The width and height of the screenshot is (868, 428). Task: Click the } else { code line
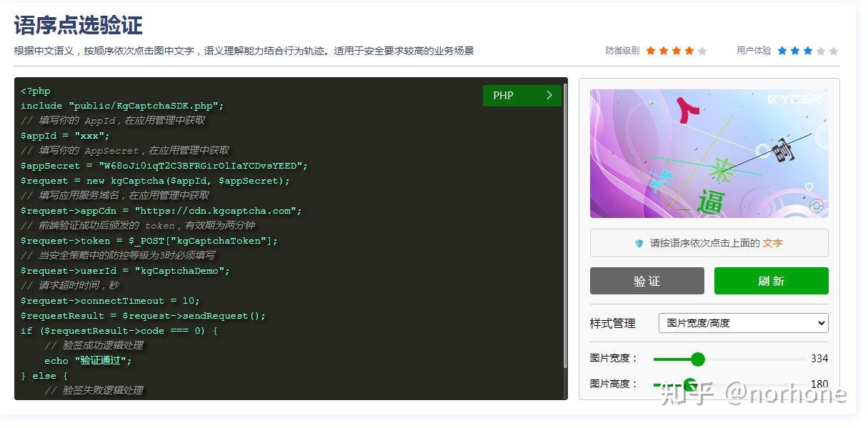point(44,376)
